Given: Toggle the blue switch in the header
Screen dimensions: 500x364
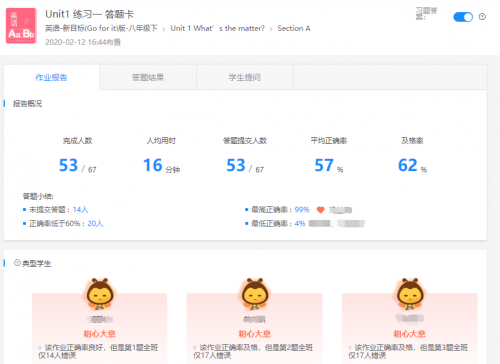Looking at the screenshot, I should coord(463,17).
